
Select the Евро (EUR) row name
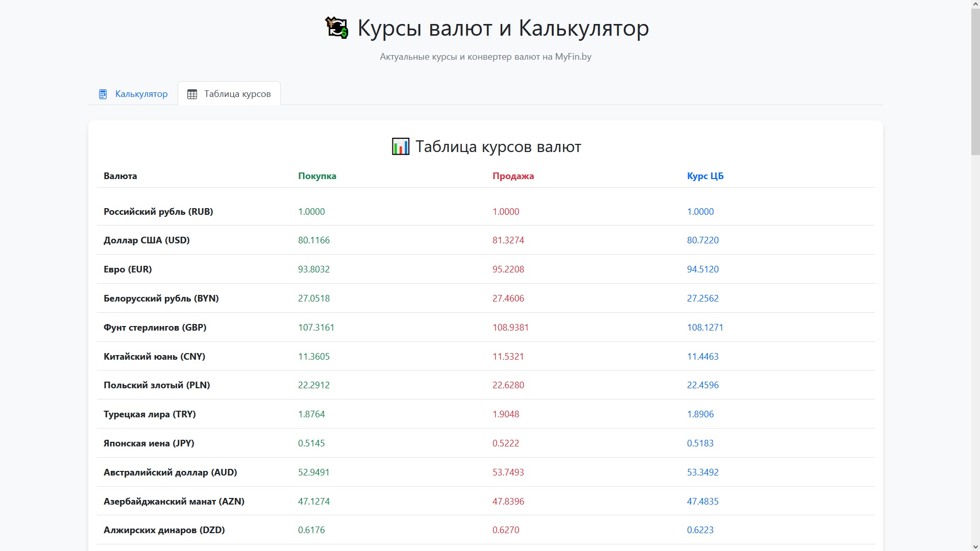tap(128, 269)
